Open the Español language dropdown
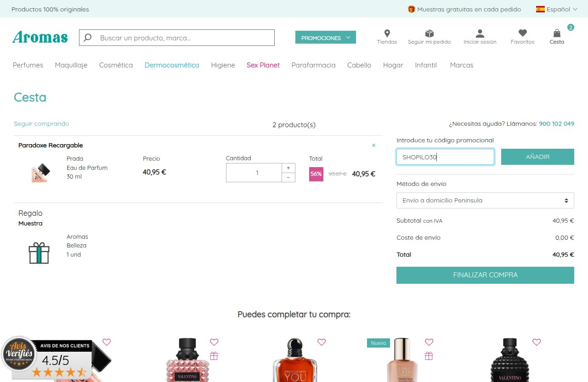Image resolution: width=588 pixels, height=382 pixels. click(x=556, y=9)
